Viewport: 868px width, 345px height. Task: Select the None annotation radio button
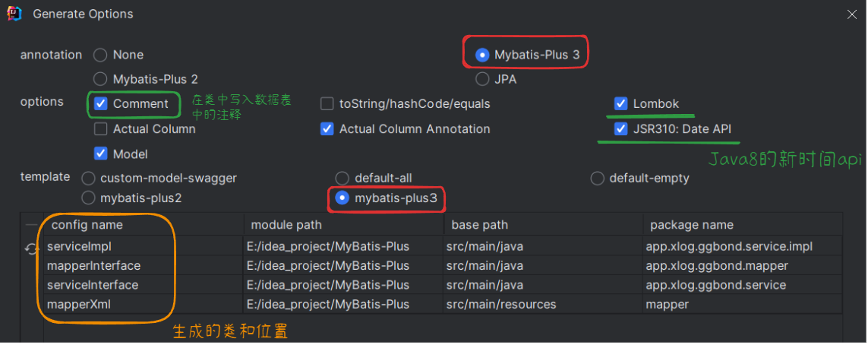click(100, 55)
